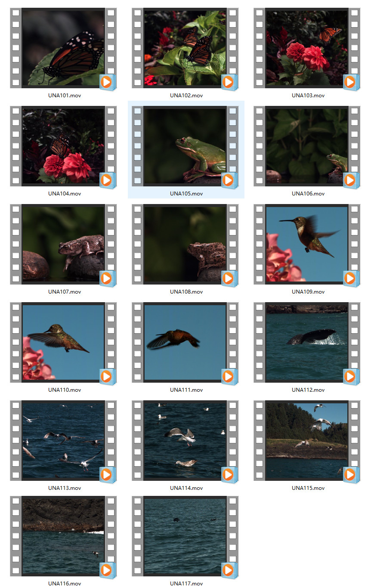This screenshot has width=371, height=588.
Task: Select the highlighted UNA105.mov frog thumbnail
Action: (x=185, y=146)
